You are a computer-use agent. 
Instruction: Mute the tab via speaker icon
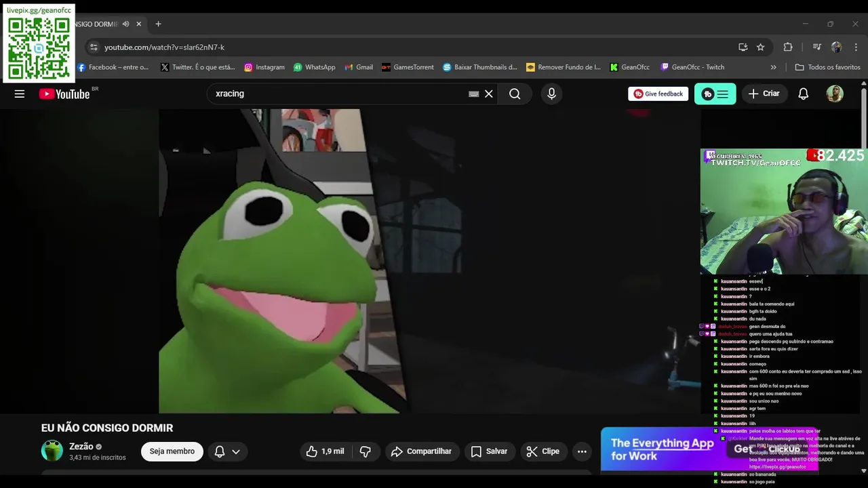pyautogui.click(x=125, y=24)
